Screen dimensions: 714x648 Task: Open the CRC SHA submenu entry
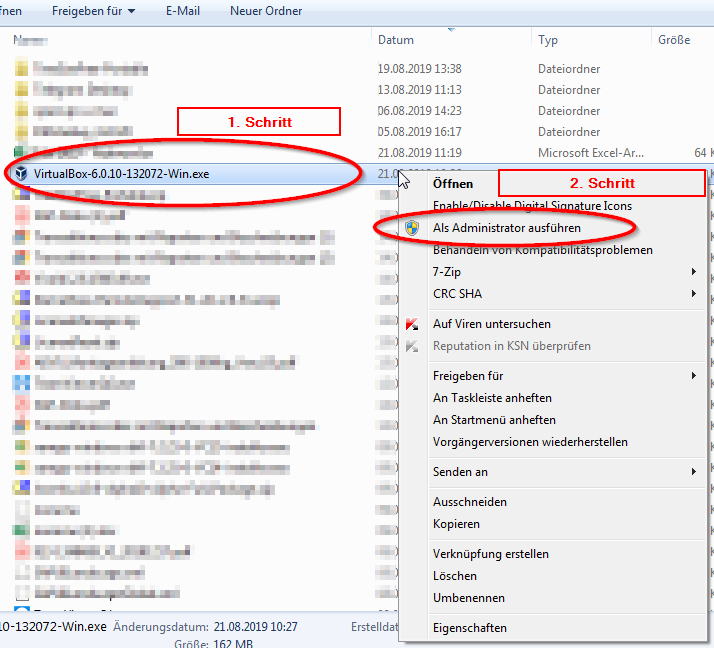pos(457,294)
